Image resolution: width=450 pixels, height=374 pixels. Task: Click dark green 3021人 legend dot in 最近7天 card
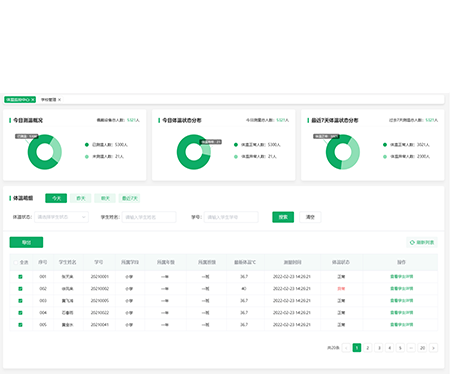tap(385, 145)
